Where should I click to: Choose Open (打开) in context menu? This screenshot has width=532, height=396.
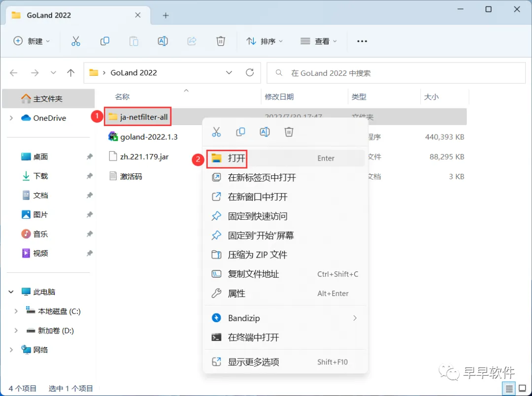click(x=285, y=159)
